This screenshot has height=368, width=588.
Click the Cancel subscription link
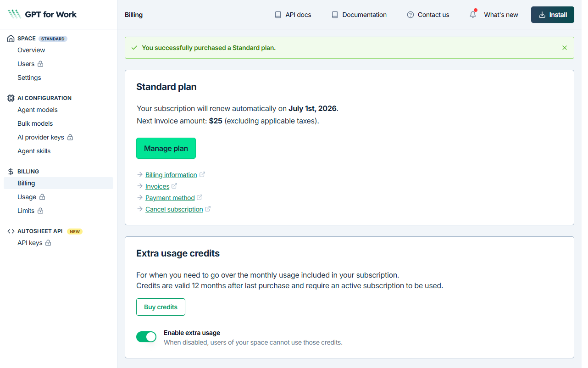174,209
